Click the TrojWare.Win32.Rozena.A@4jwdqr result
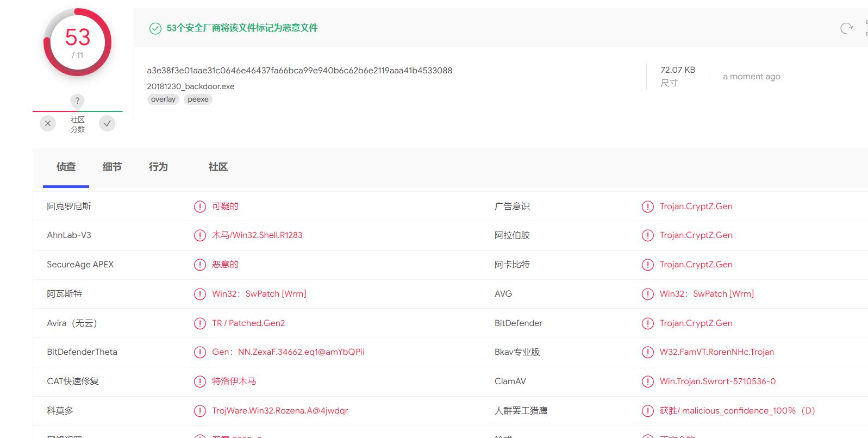The image size is (868, 438). pos(280,411)
